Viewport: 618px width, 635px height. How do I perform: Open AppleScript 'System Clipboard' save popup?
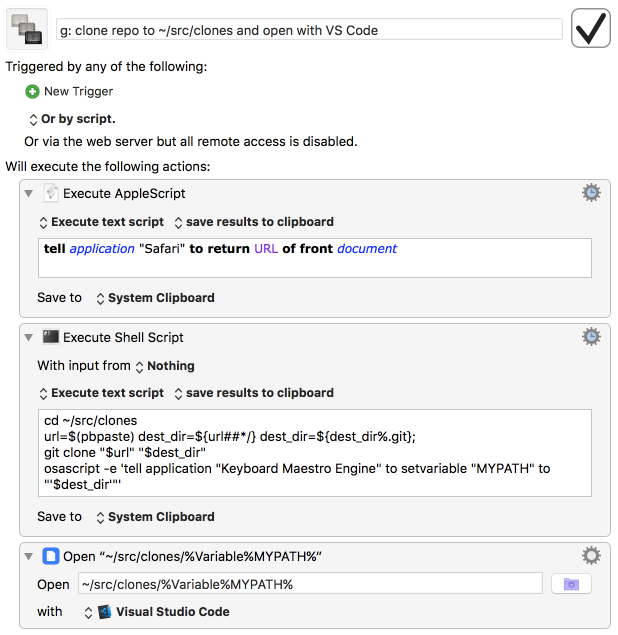click(x=154, y=297)
